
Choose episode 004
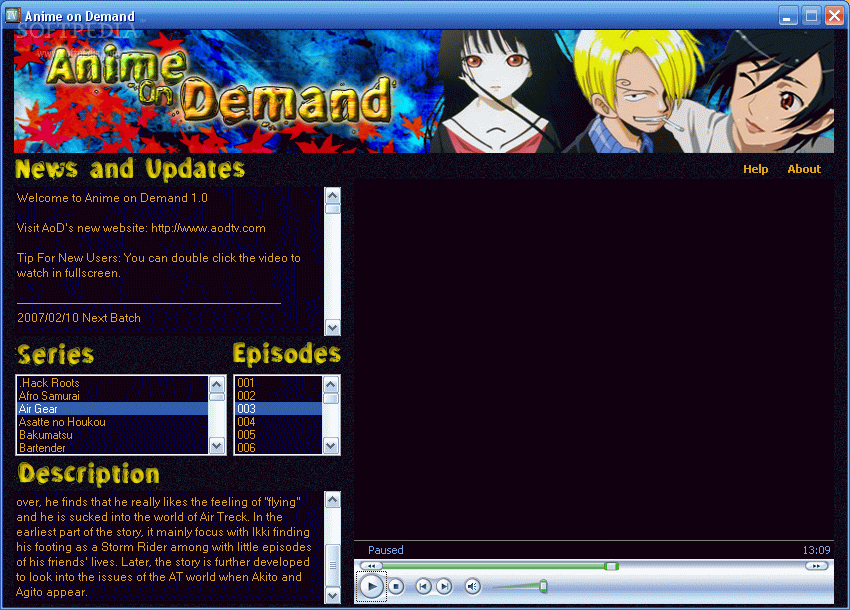[x=279, y=422]
